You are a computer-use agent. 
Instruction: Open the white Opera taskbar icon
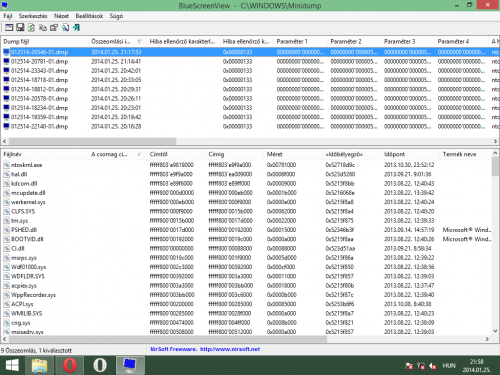100,365
